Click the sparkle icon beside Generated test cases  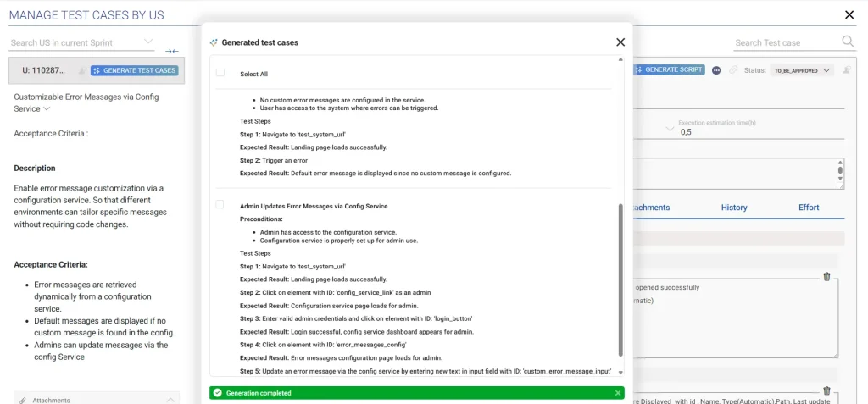pos(214,42)
